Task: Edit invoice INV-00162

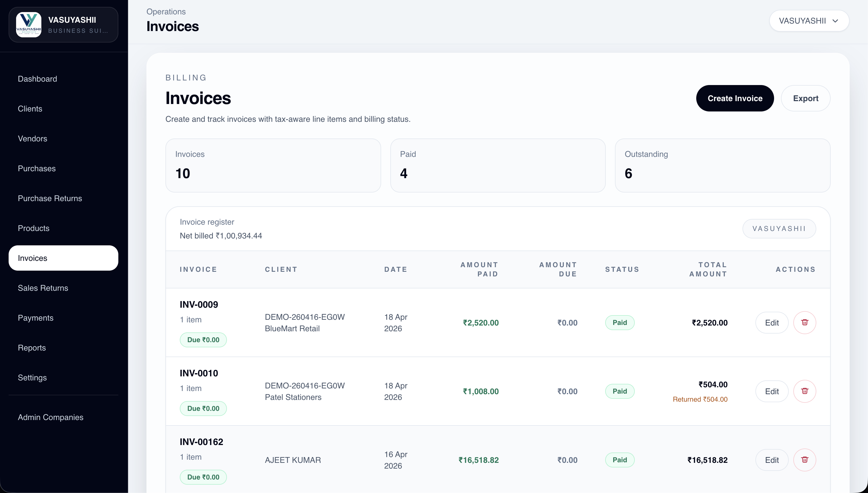Action: point(771,460)
